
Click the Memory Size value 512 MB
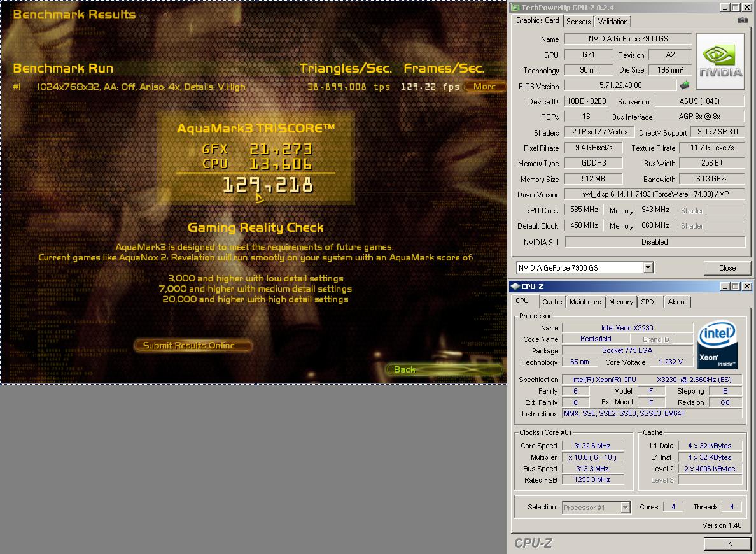594,179
